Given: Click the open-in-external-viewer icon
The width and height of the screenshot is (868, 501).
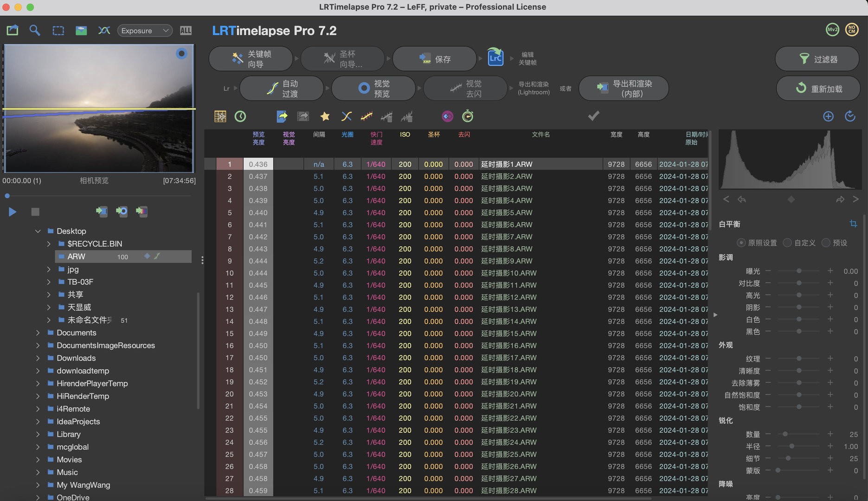Looking at the screenshot, I should pos(13,31).
